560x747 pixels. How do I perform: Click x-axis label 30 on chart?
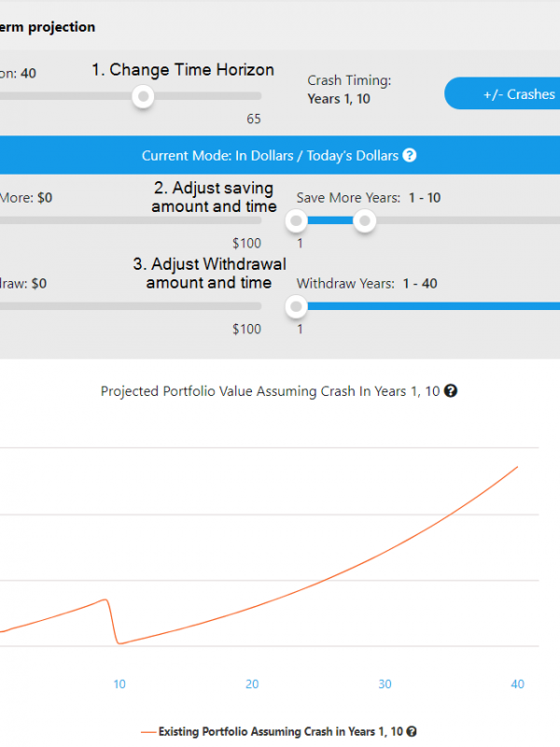[385, 684]
